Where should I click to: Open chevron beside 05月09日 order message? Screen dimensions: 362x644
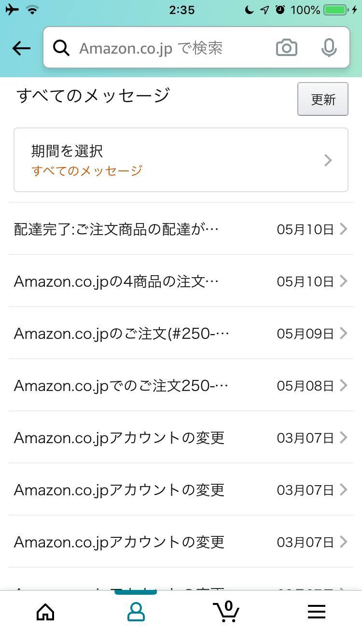click(343, 333)
